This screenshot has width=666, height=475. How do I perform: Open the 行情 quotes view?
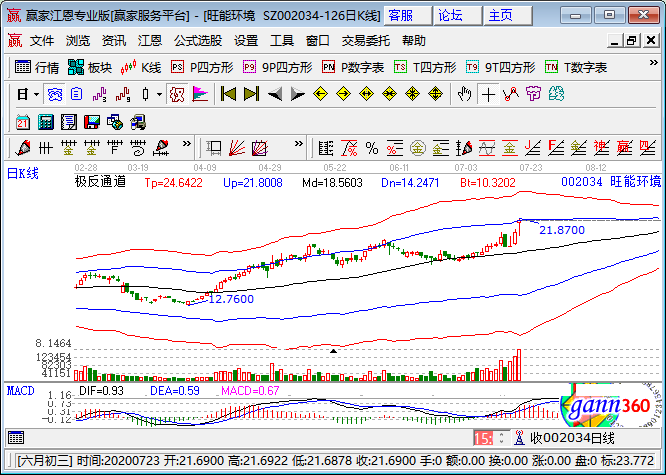click(37, 67)
